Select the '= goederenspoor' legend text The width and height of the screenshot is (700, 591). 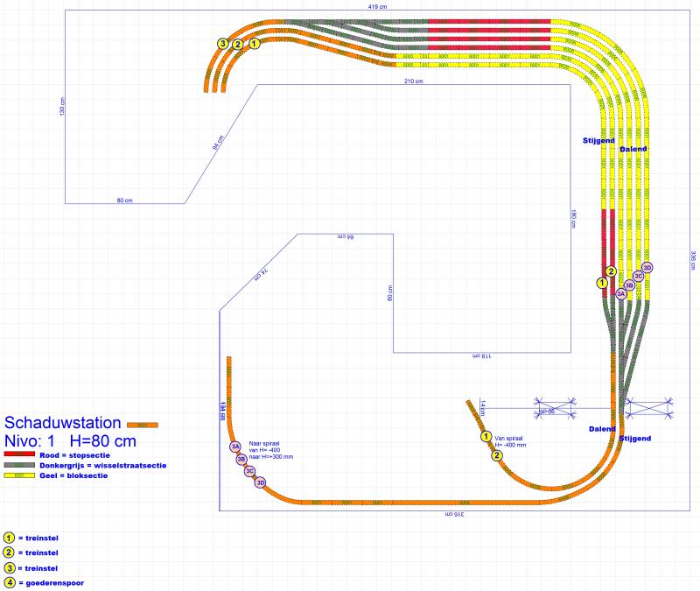[x=52, y=583]
